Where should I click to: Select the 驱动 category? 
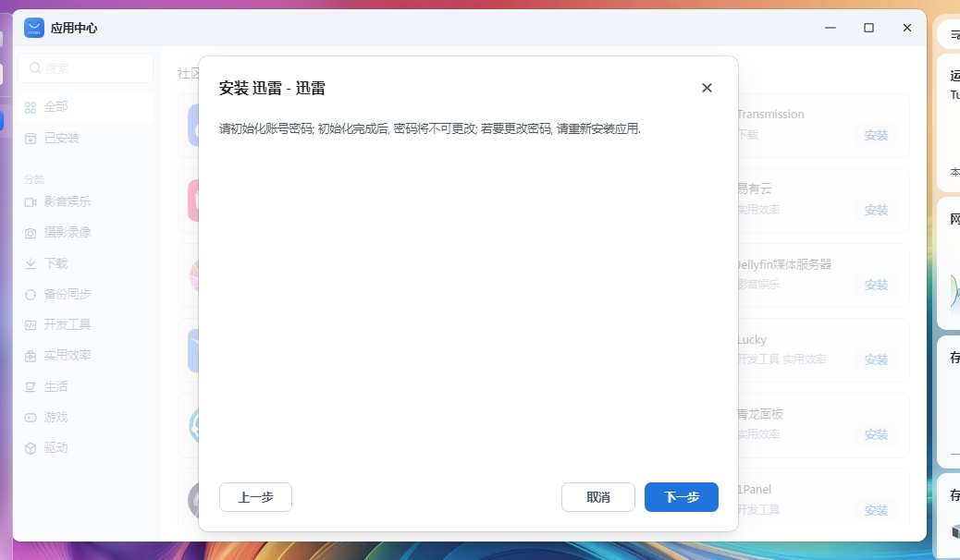[86, 448]
